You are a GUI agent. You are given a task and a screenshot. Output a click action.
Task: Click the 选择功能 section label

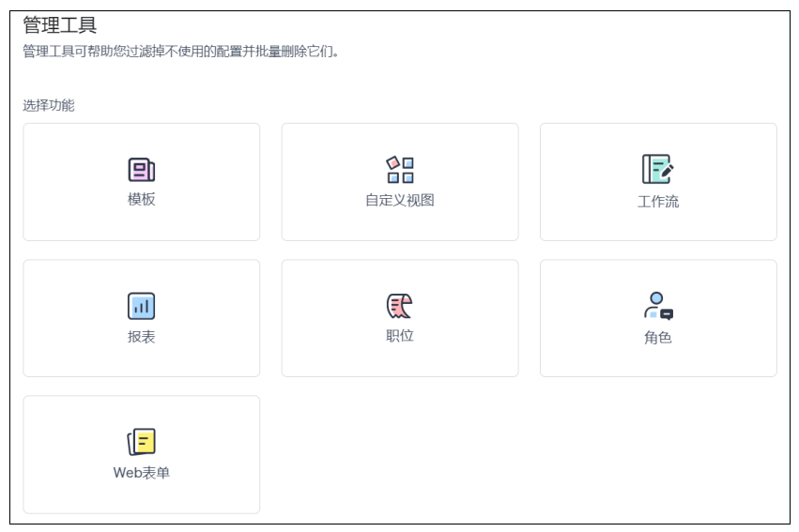[x=49, y=105]
